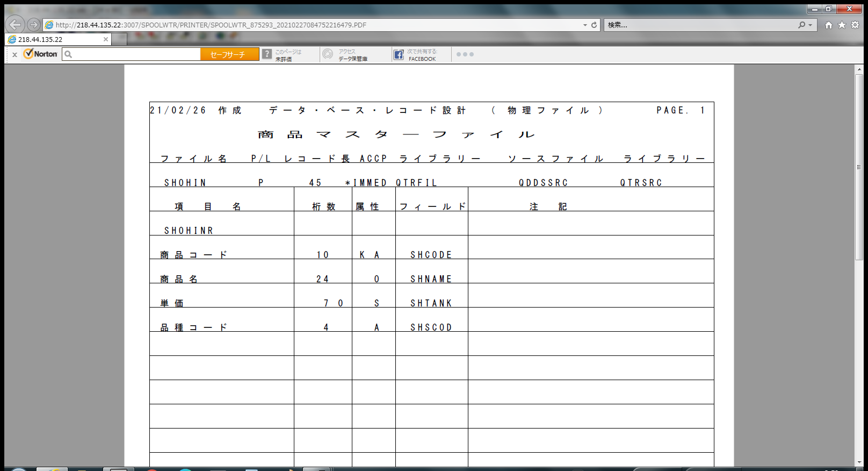
Task: Expand the search provider dropdown arrow
Action: pos(811,25)
